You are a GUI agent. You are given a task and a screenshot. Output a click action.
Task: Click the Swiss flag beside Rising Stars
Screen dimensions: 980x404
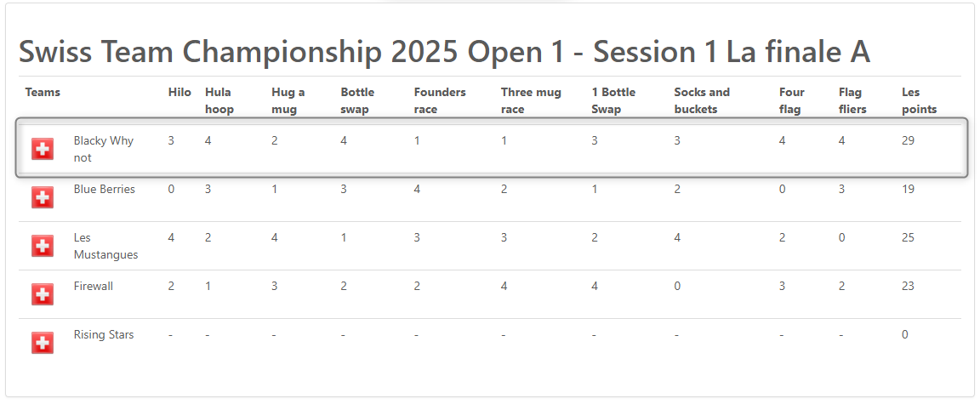click(x=43, y=343)
